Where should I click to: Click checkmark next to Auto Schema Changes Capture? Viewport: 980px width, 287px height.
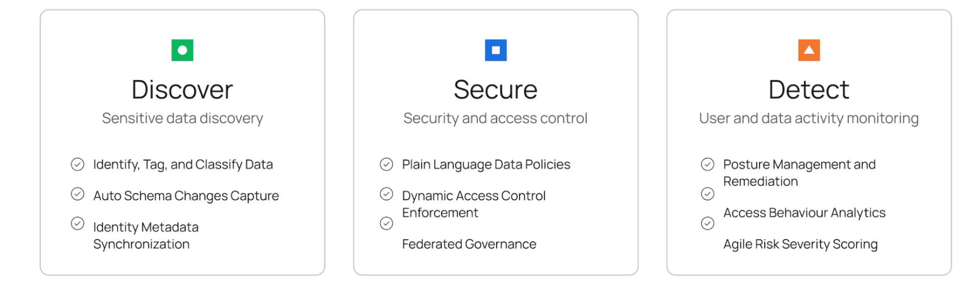pyautogui.click(x=77, y=194)
